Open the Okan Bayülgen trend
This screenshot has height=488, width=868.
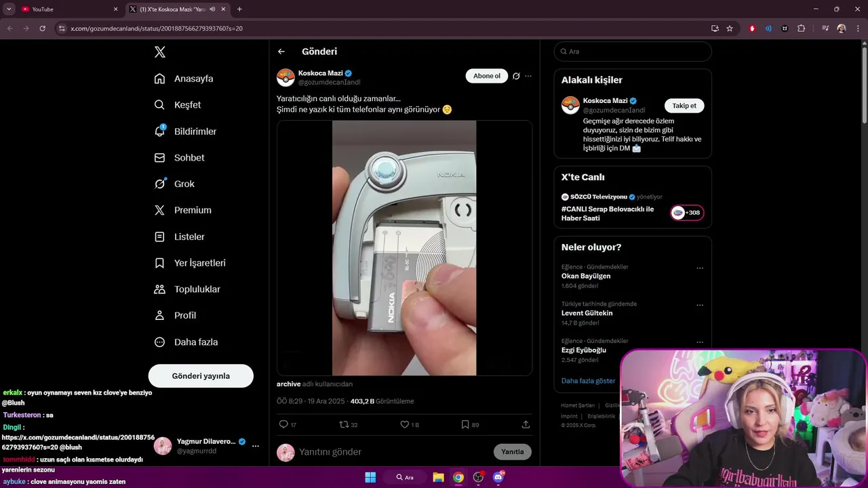586,277
